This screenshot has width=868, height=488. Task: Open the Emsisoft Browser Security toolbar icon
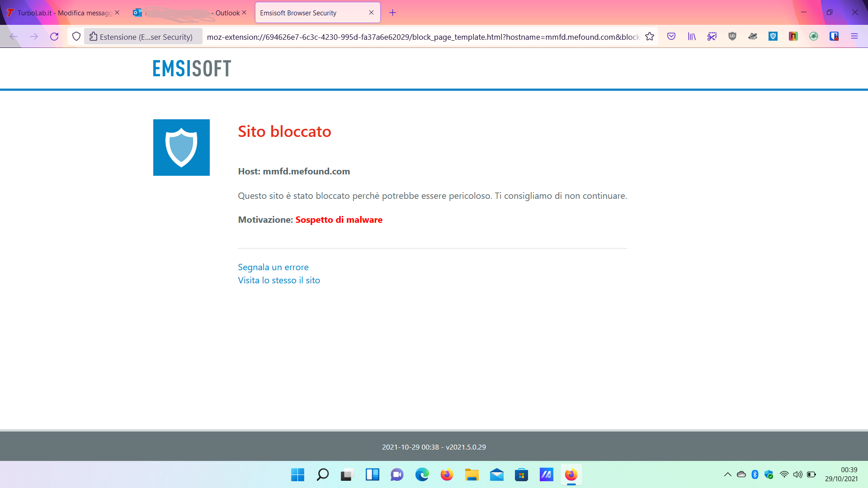coord(773,37)
